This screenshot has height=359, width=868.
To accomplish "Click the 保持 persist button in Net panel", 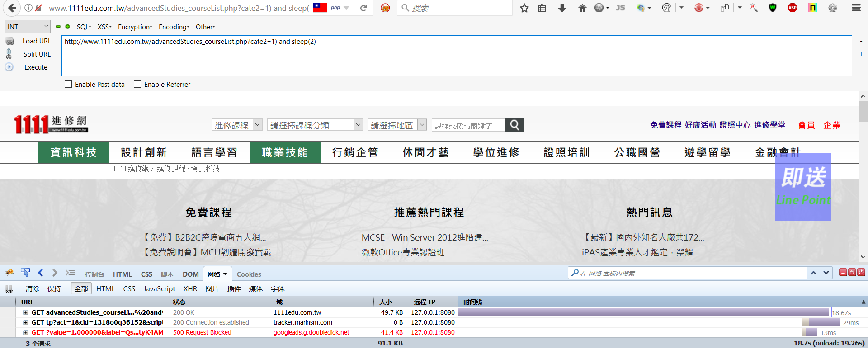I will tap(54, 288).
